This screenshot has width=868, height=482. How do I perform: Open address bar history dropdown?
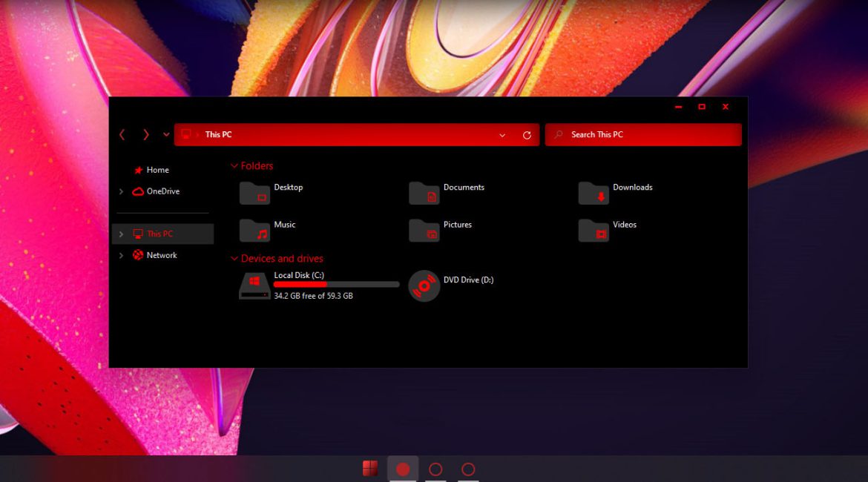coord(502,135)
